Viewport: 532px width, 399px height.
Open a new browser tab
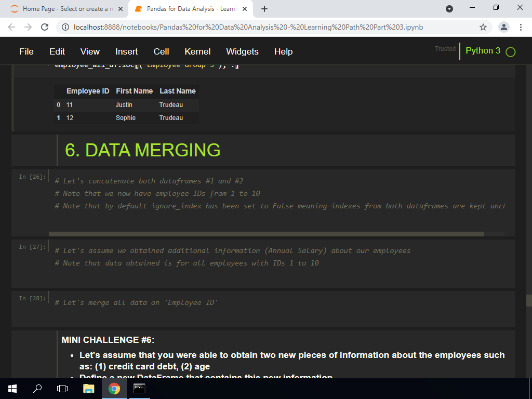coord(264,9)
